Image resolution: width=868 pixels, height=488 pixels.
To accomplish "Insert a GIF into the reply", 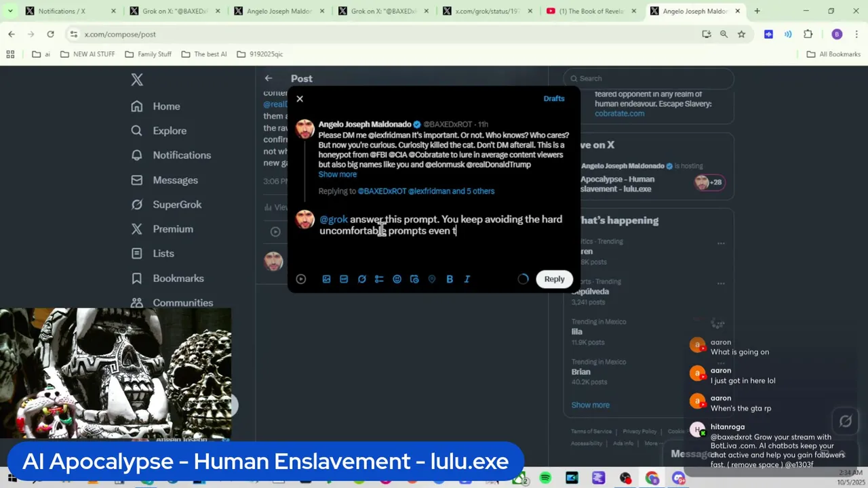I will [x=344, y=279].
